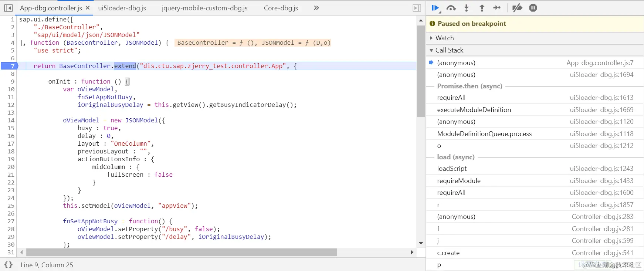Select the c.create stack frame
This screenshot has width=644, height=271.
[535, 253]
